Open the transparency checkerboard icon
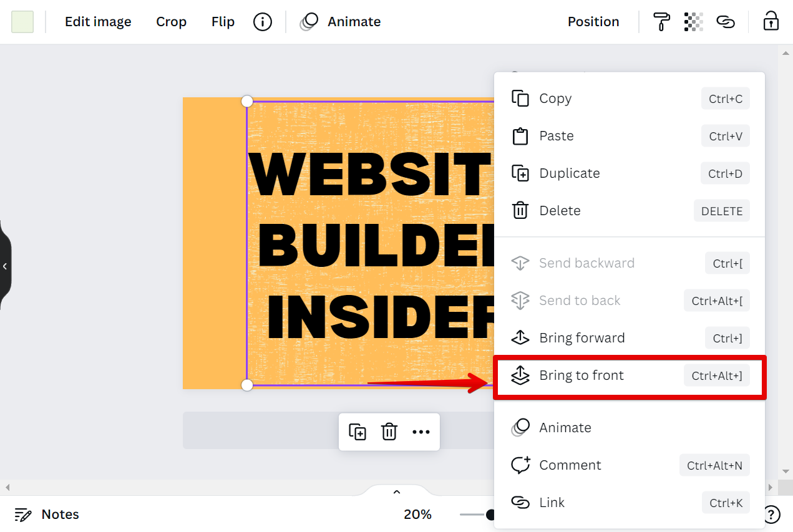The image size is (793, 532). coord(693,22)
